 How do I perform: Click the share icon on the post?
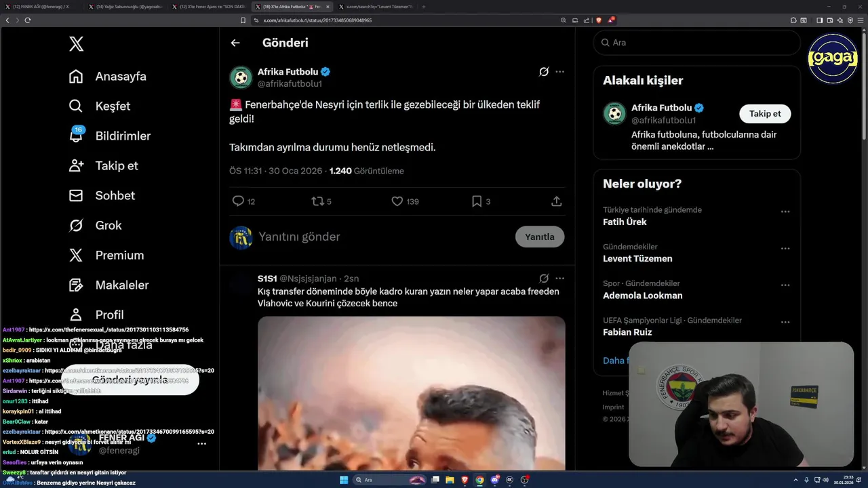556,201
